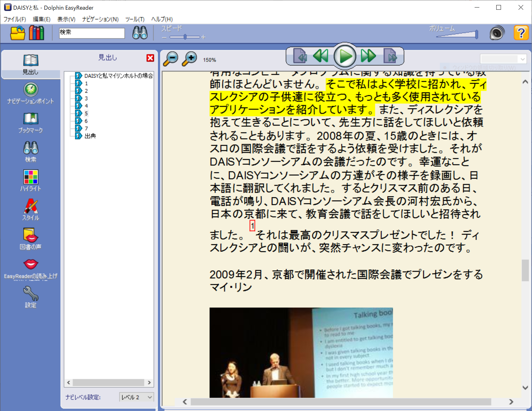Click the ボリューム volume slider
Viewport: 532px width, 411px height.
(x=457, y=34)
